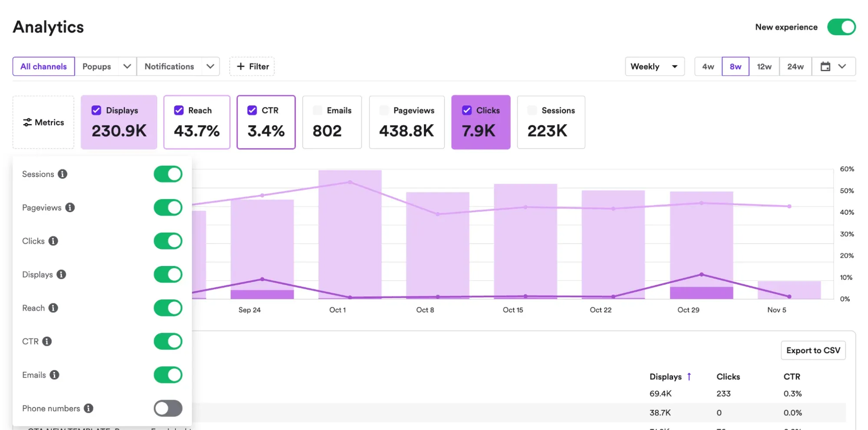The image size is (868, 430).
Task: Select the Notifications channel tab
Action: (169, 66)
